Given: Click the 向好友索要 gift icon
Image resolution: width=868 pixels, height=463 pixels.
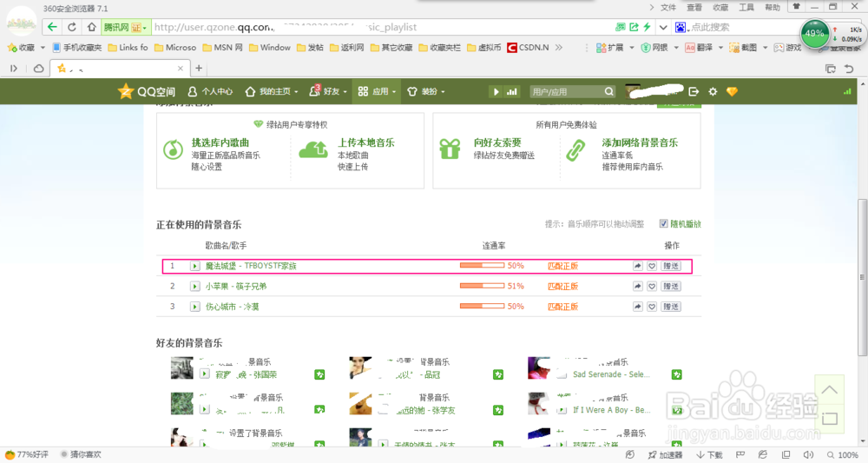Looking at the screenshot, I should (x=450, y=149).
